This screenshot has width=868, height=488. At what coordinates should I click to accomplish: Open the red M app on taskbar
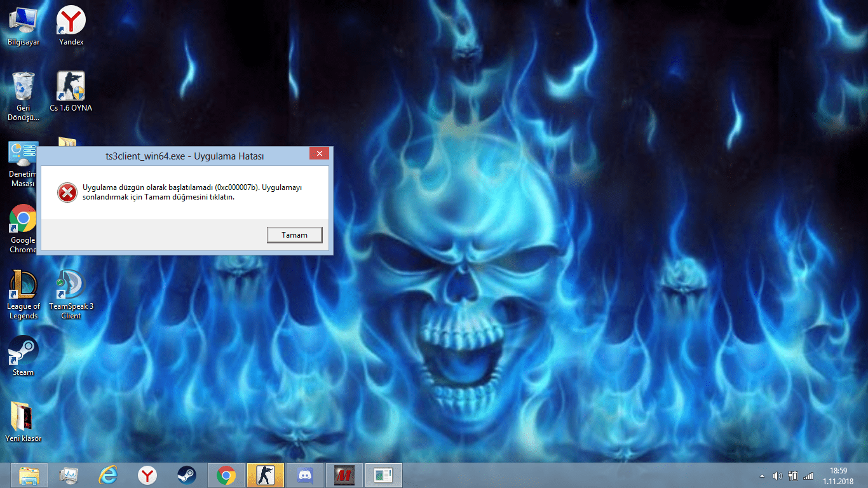[x=344, y=475]
